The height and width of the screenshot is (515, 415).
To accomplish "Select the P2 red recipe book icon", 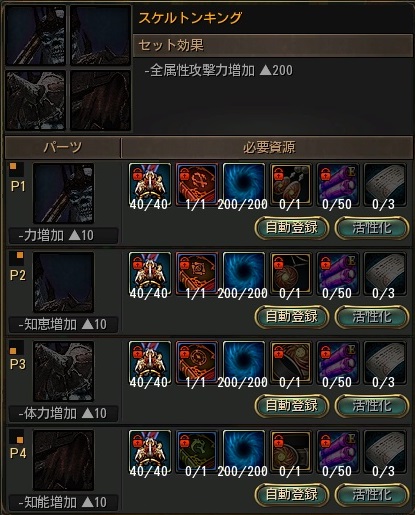I will coord(197,274).
